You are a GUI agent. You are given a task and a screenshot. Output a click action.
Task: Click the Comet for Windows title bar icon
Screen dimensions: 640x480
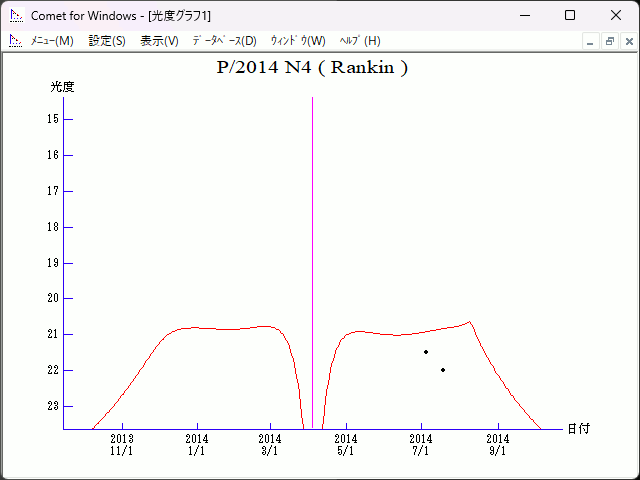15,16
